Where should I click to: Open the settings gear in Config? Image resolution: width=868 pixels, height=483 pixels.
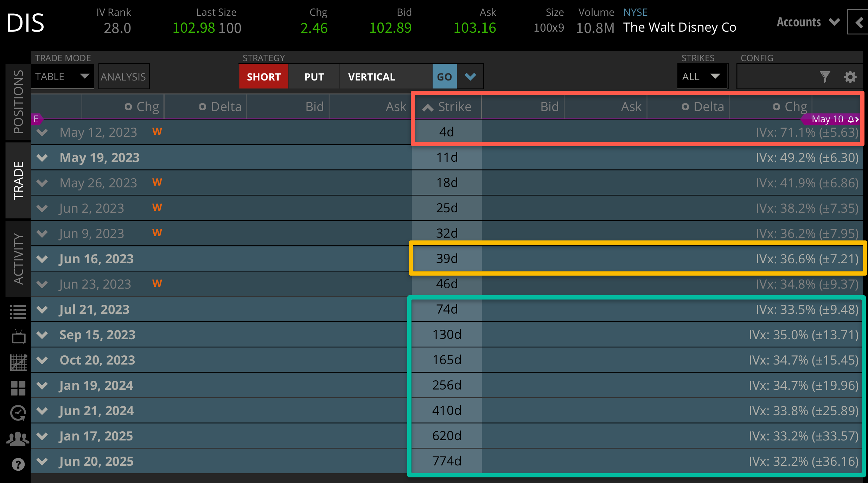tap(850, 77)
